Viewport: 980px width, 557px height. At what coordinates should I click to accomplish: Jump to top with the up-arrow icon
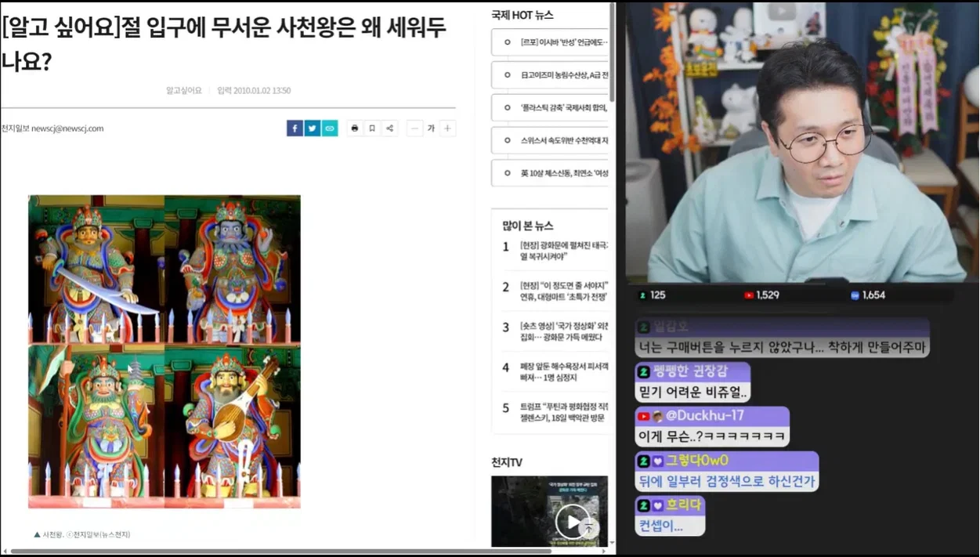(589, 529)
